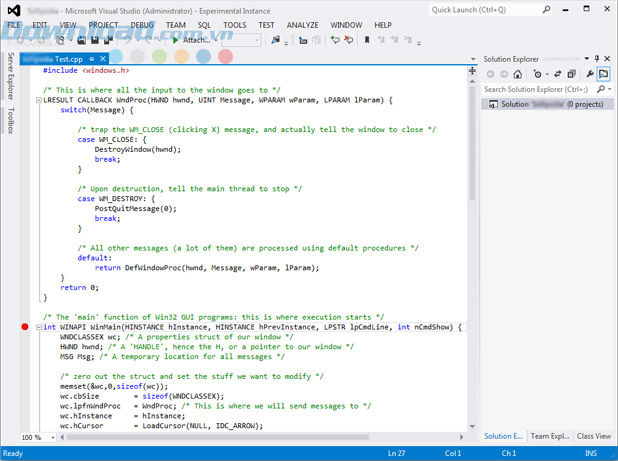This screenshot has height=461, width=618.
Task: Open the Server Explorer side tab
Action: click(x=11, y=76)
